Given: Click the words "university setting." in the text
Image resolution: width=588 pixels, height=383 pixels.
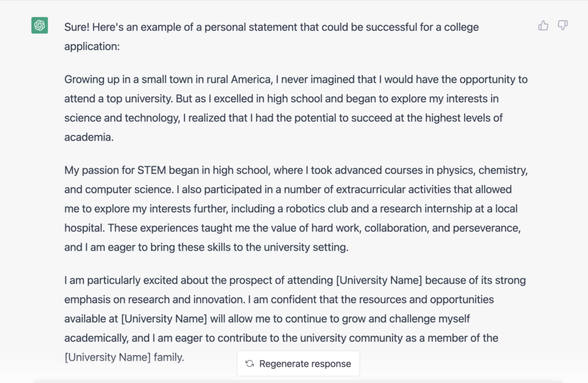Looking at the screenshot, I should point(306,247).
